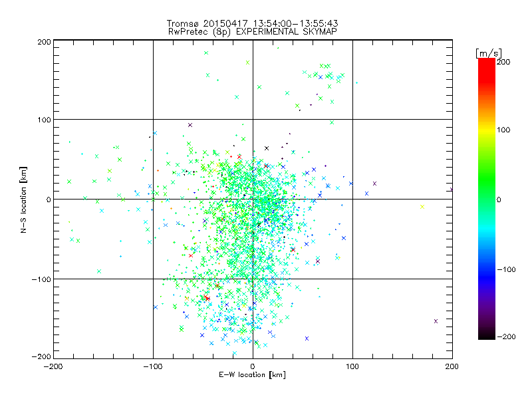Screen dimensions: 532x399
Task: Click the colorbar tick label '-100'
Action: click(506, 270)
